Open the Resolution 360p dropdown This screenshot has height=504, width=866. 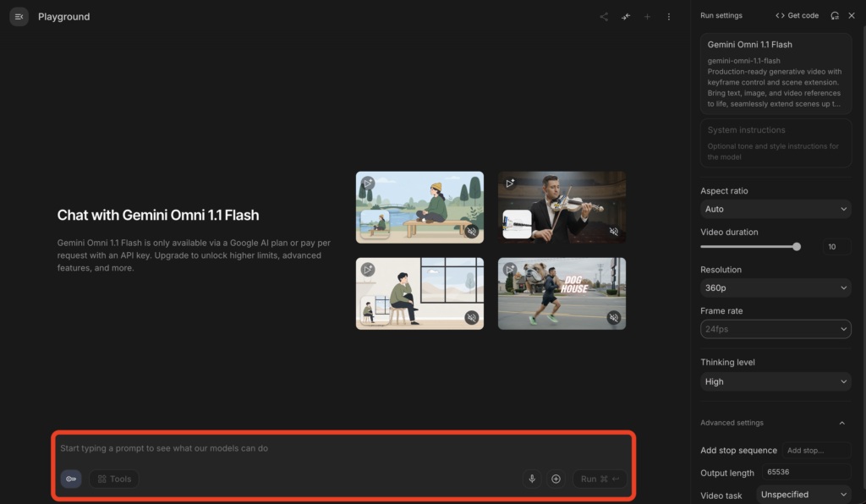point(776,288)
